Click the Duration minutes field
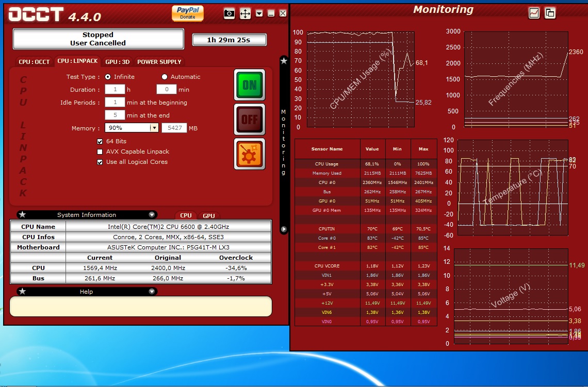Screen dimensions: 588x387 (x=167, y=89)
